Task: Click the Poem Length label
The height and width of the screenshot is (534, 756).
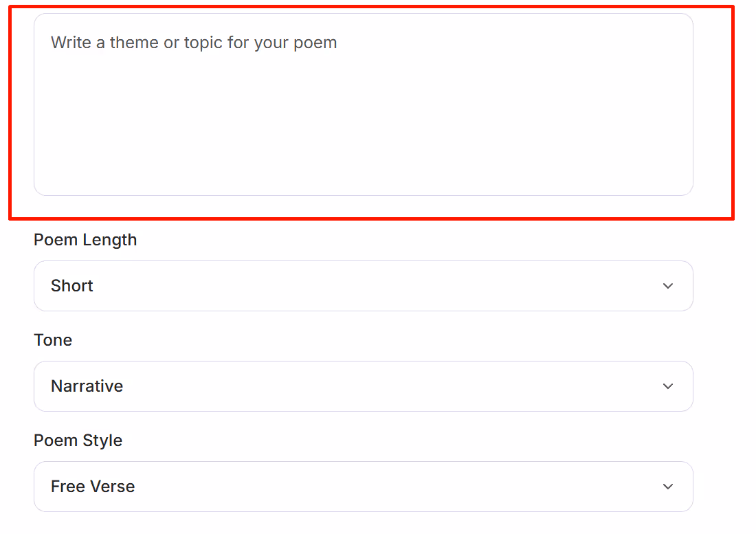Action: [x=85, y=240]
